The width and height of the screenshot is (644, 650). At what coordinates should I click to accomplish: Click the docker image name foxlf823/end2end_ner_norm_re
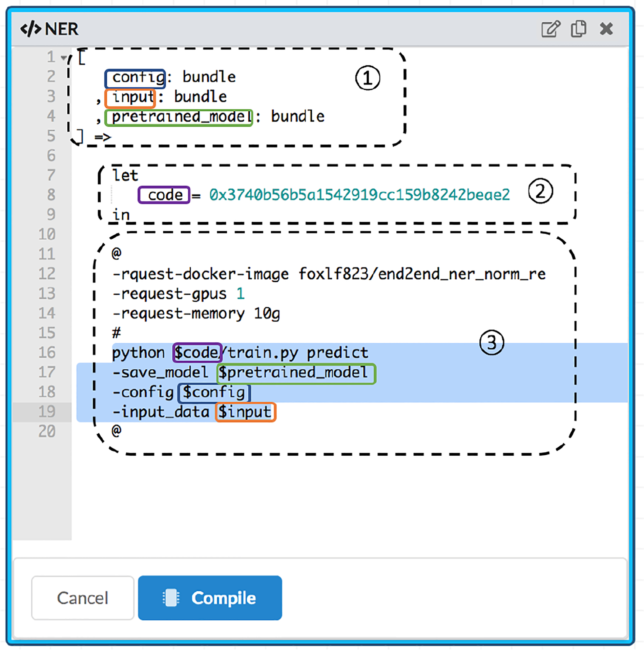click(x=422, y=274)
